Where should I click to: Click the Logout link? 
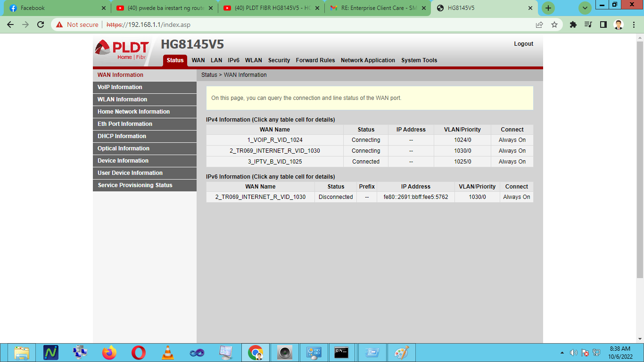[523, 44]
